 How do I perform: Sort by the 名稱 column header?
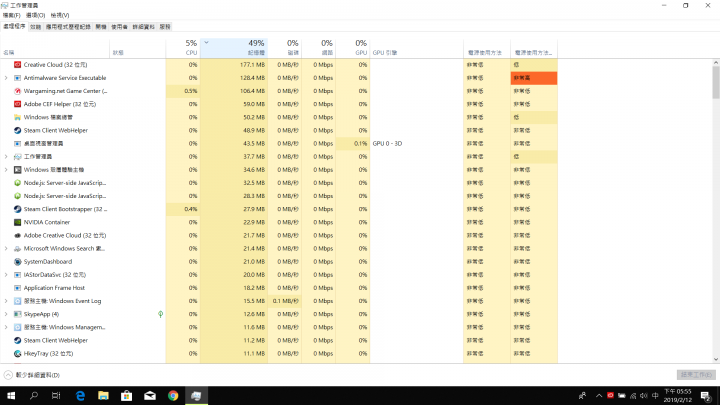tap(55, 48)
